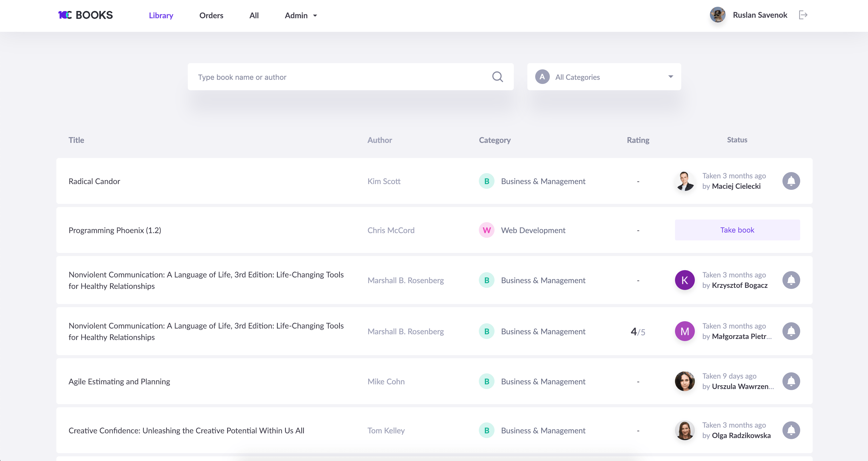Open the Agile Estimating and Planning title
This screenshot has width=868, height=461.
[119, 381]
